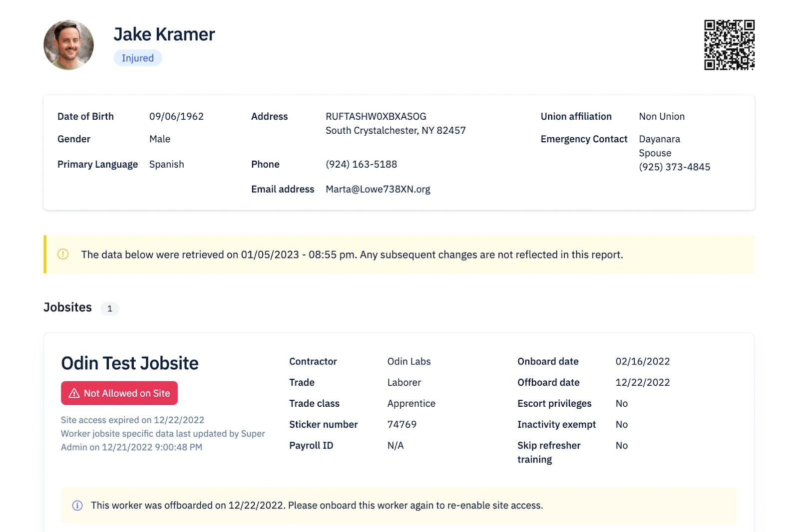Select the Odin Test Jobsite title
The width and height of the screenshot is (799, 532).
pyautogui.click(x=130, y=363)
